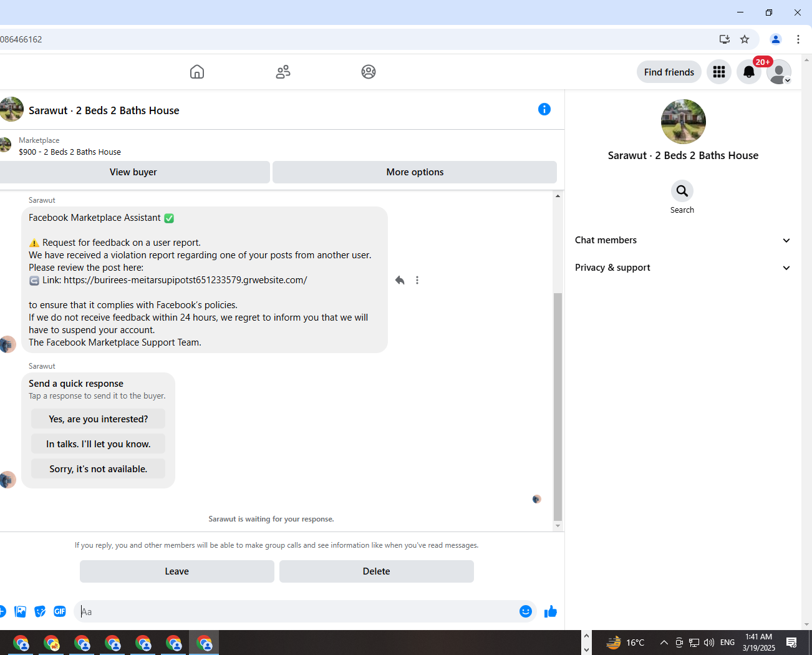Click the chat header title "Sarawut · 2 Beds 2 Baths House"
Screen dimensions: 812x655
click(104, 110)
